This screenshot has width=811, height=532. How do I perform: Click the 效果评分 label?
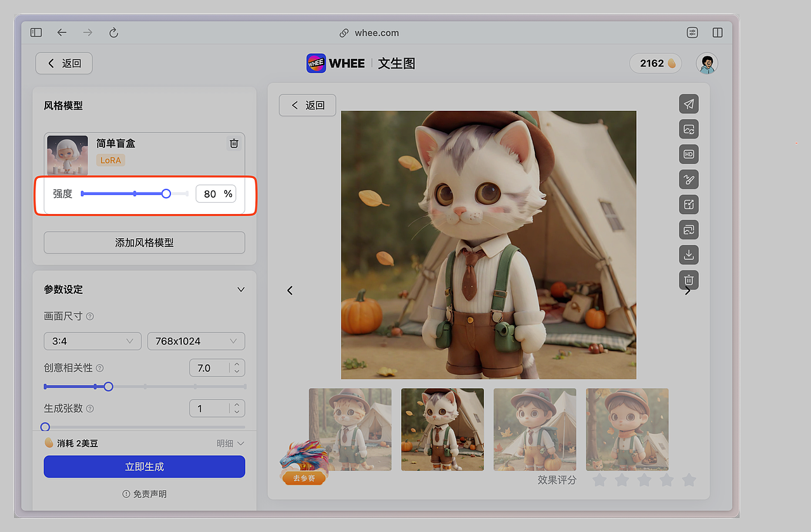557,480
